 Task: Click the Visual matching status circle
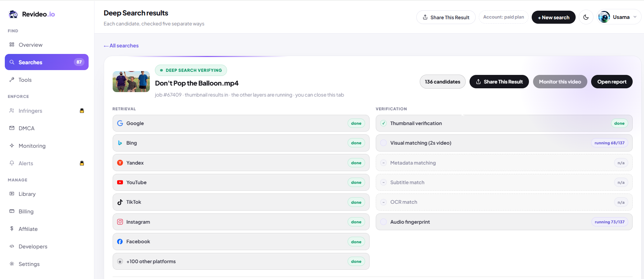pos(384,143)
